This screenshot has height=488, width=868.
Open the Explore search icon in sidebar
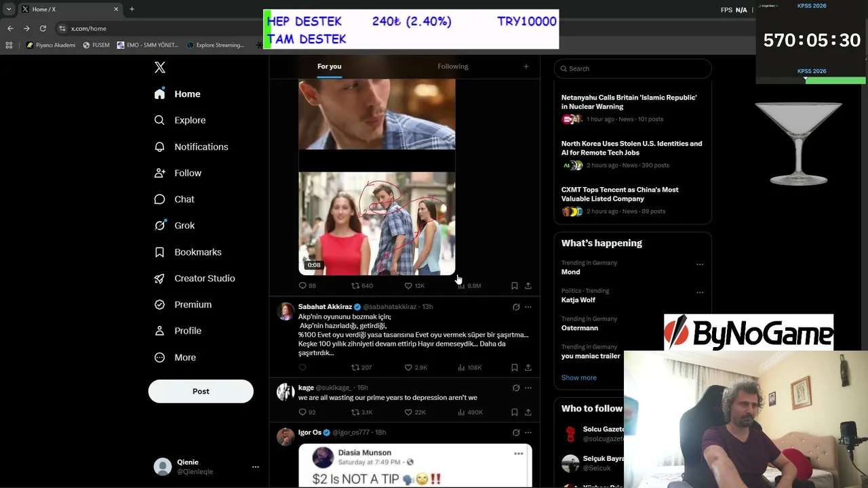tap(159, 120)
